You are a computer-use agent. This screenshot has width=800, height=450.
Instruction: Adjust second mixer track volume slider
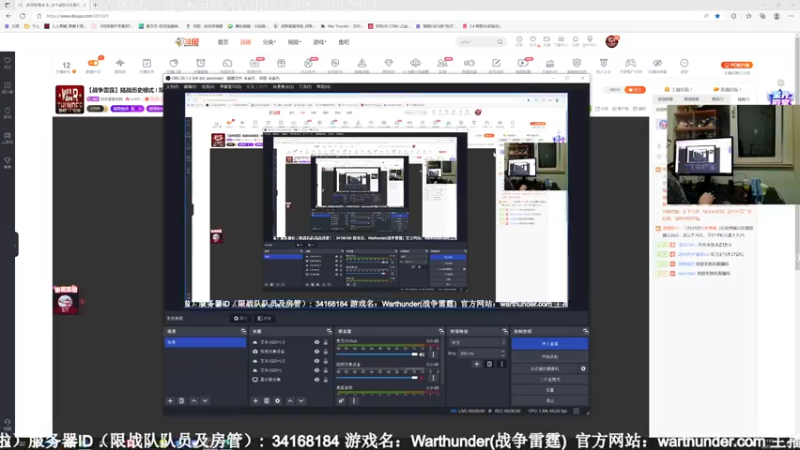click(x=377, y=378)
